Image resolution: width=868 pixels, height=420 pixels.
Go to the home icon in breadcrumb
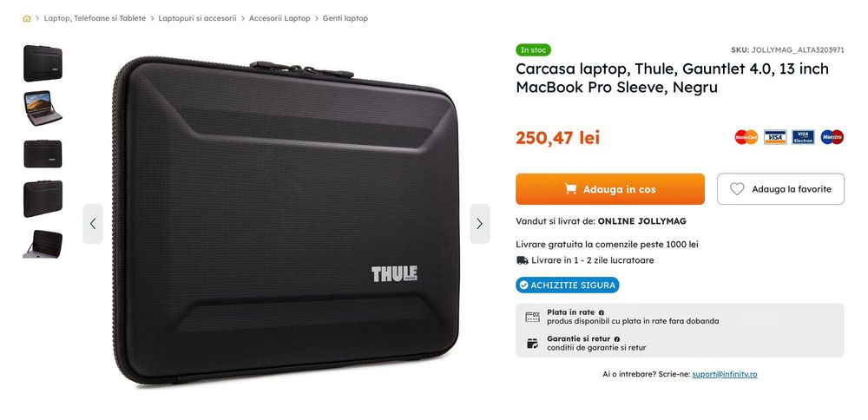point(27,18)
